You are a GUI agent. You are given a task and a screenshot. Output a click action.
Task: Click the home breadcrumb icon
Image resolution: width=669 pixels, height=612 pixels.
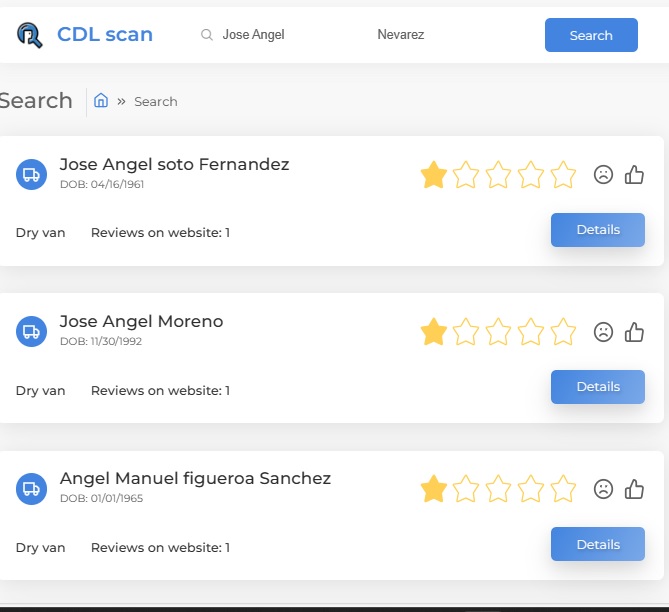click(x=101, y=101)
